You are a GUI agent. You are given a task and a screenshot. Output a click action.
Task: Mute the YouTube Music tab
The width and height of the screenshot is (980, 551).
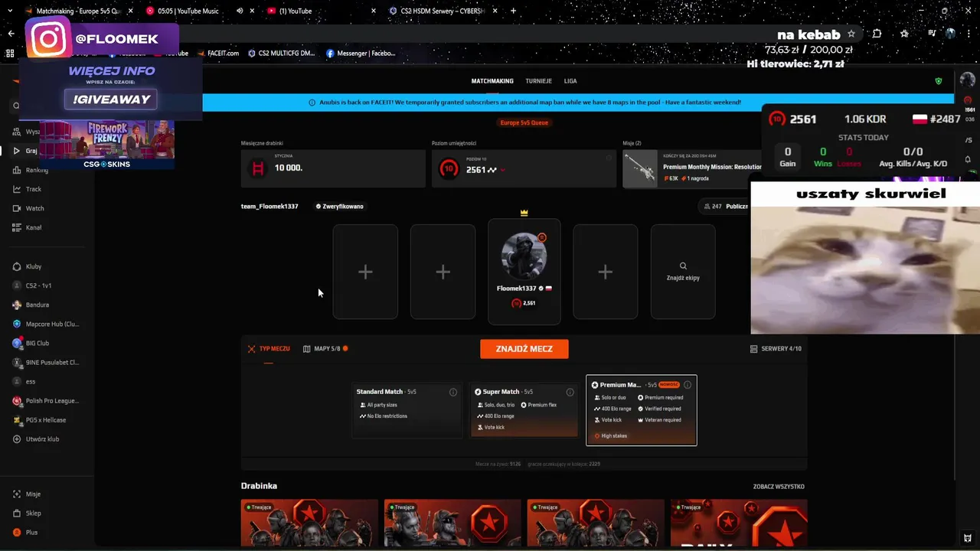tap(240, 11)
